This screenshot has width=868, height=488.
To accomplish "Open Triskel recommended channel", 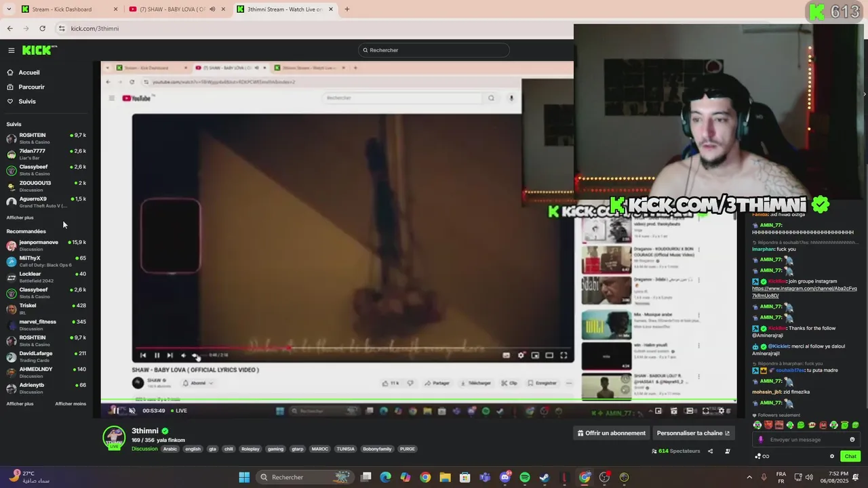I will tap(46, 308).
